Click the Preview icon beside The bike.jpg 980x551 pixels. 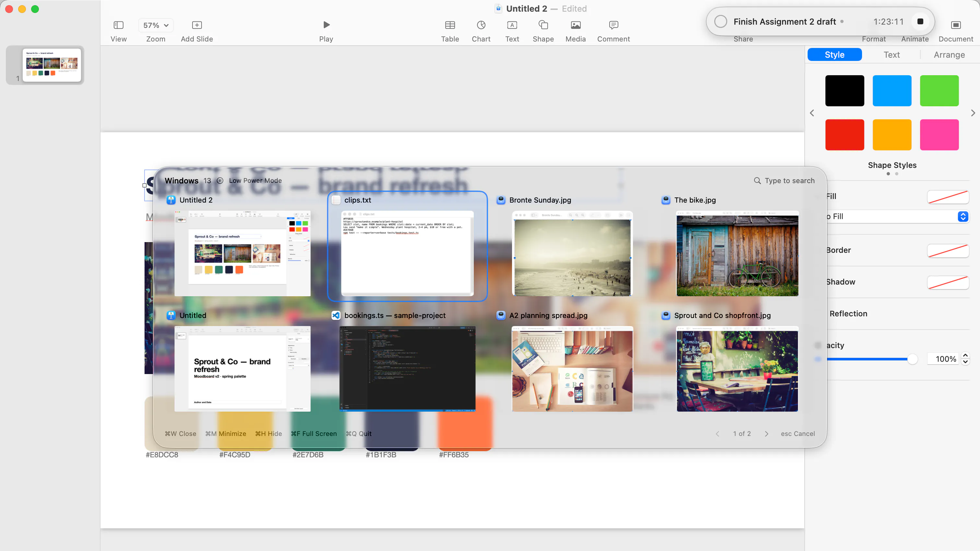pos(666,200)
